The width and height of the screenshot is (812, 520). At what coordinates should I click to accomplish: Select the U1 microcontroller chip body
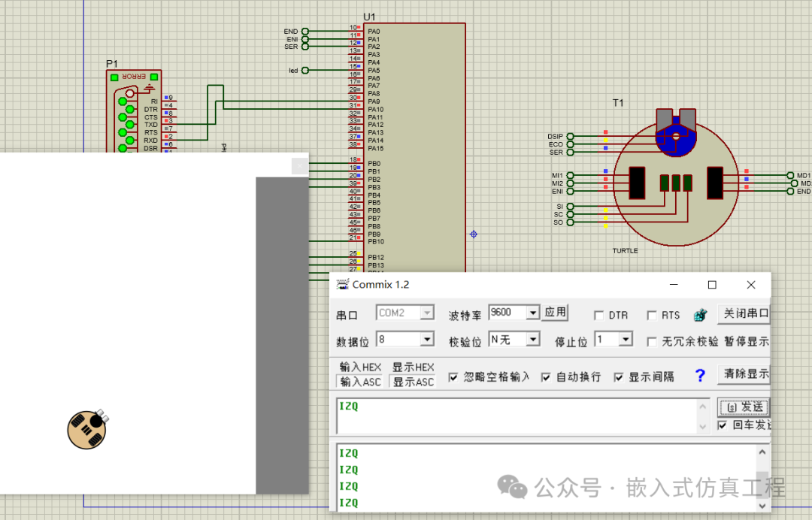[414, 147]
